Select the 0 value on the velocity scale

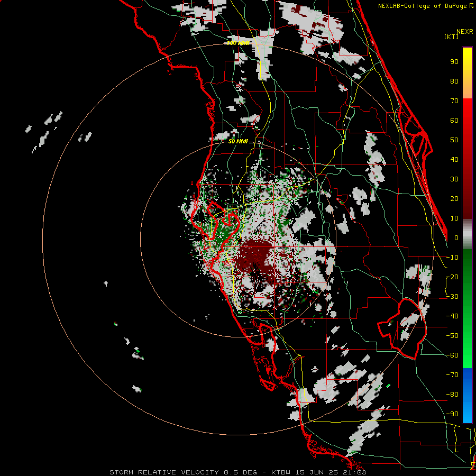(x=456, y=237)
